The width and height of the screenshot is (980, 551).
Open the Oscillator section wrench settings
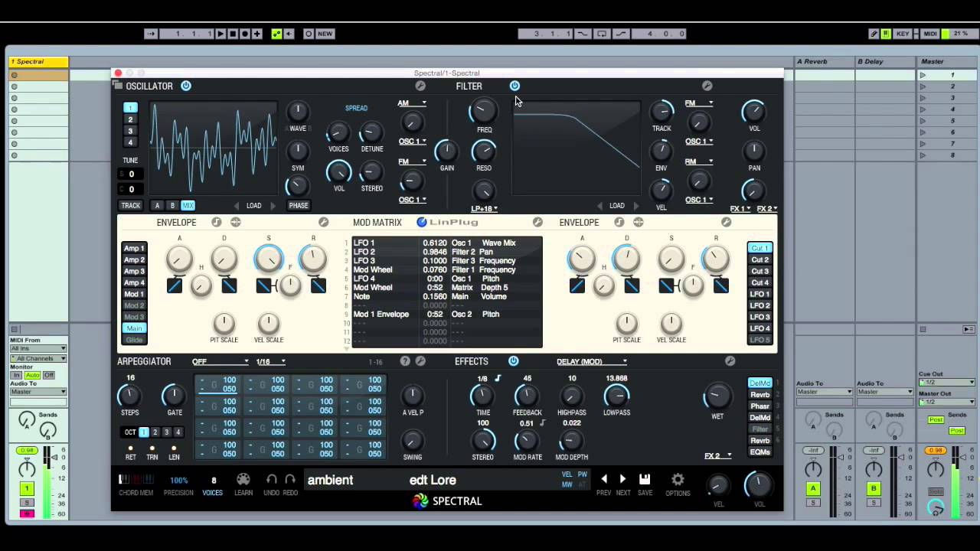[x=420, y=86]
